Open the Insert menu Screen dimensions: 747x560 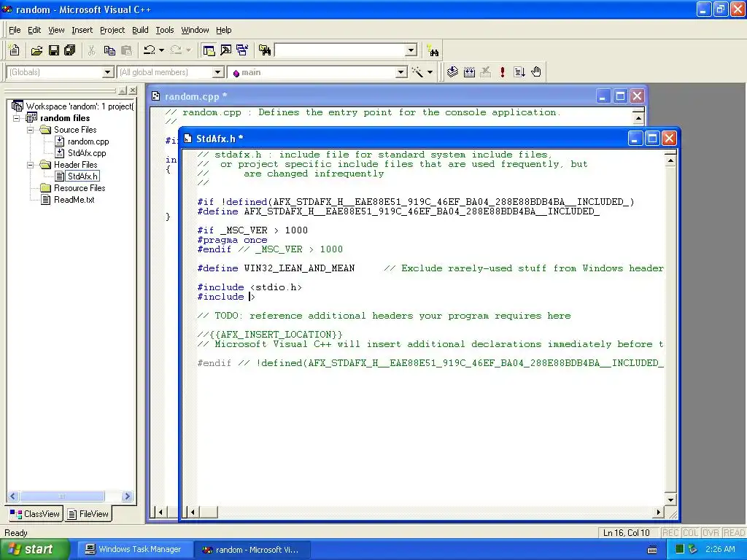pyautogui.click(x=82, y=30)
